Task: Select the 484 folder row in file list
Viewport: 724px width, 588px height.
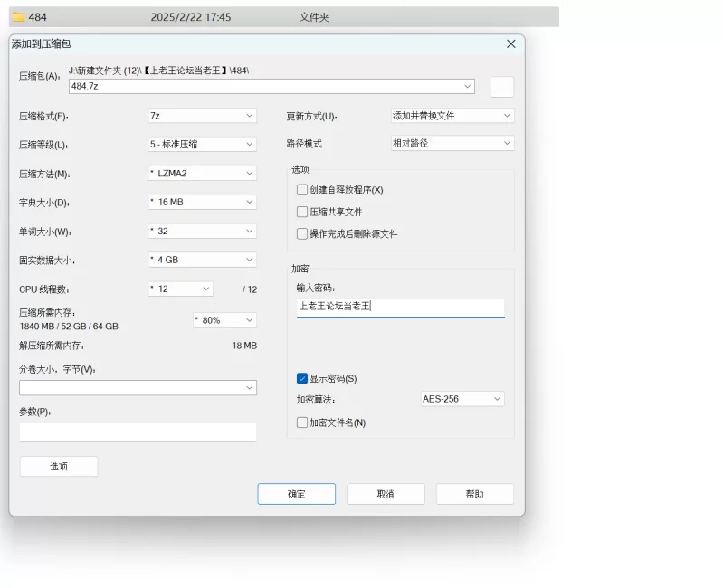Action: click(284, 17)
